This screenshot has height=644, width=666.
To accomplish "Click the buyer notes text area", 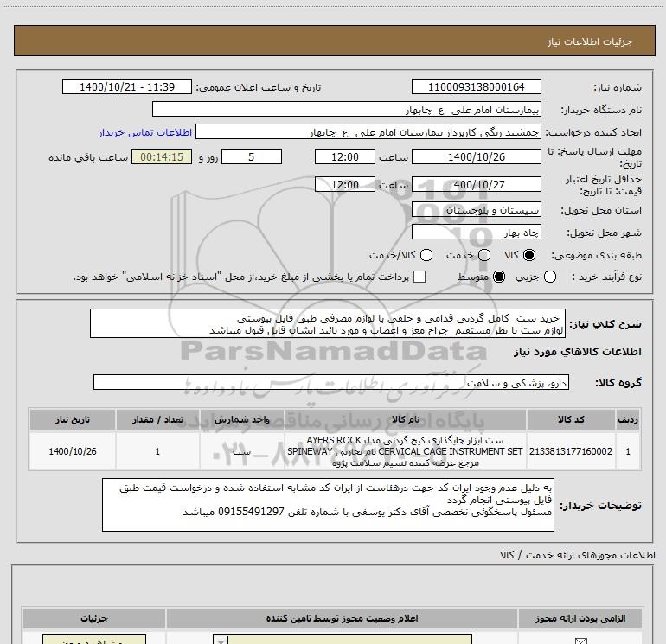I will click(328, 505).
